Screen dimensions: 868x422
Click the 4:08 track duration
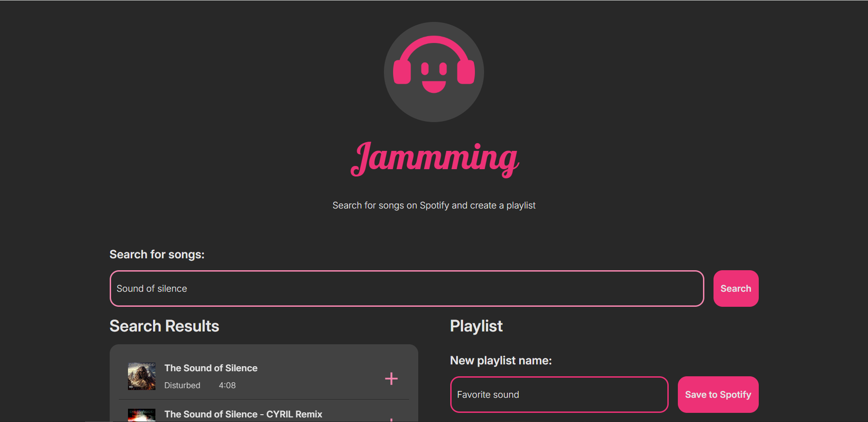[x=227, y=385]
